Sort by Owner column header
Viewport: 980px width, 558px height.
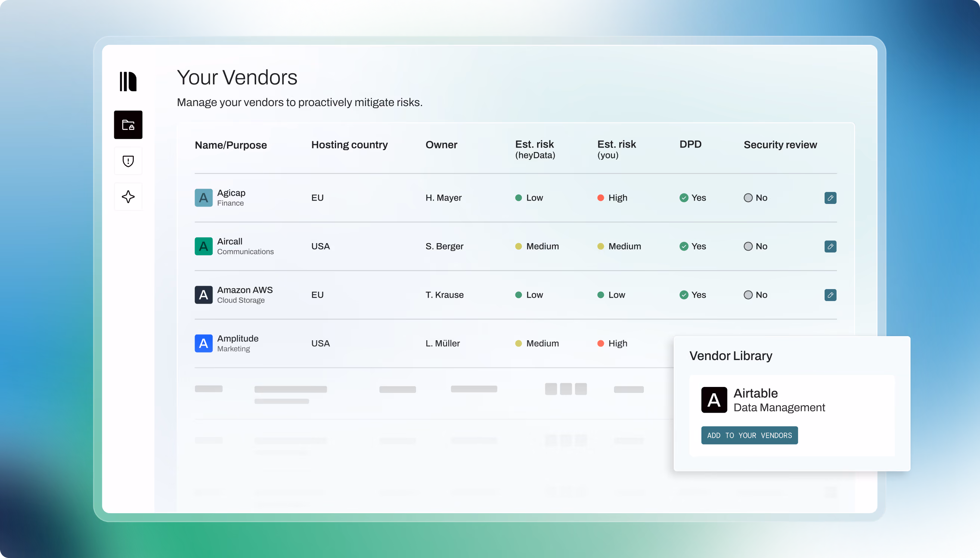tap(441, 145)
